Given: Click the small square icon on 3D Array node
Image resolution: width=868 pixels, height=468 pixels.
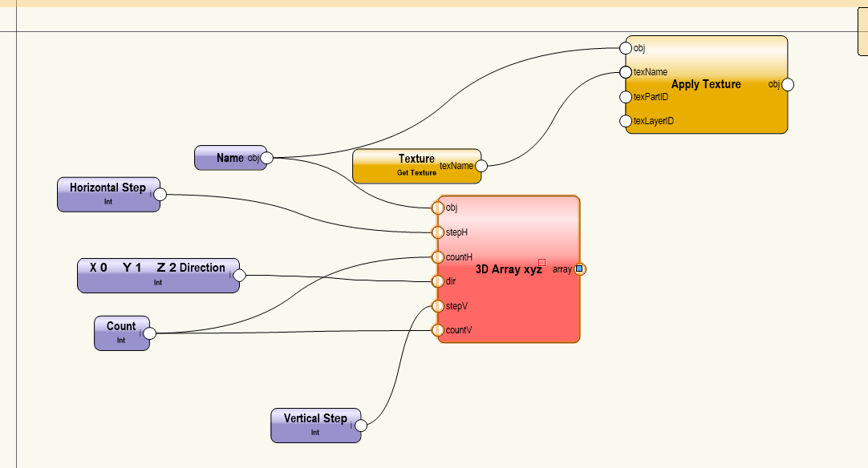Looking at the screenshot, I should point(542,262).
